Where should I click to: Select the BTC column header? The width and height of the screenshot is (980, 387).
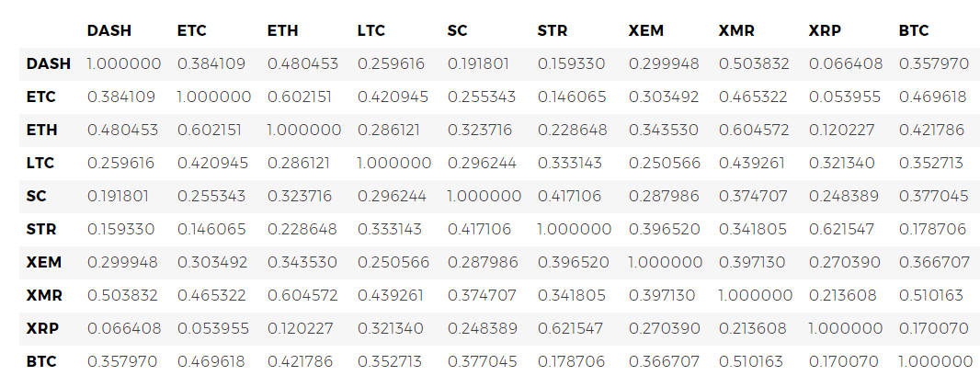pos(914,30)
